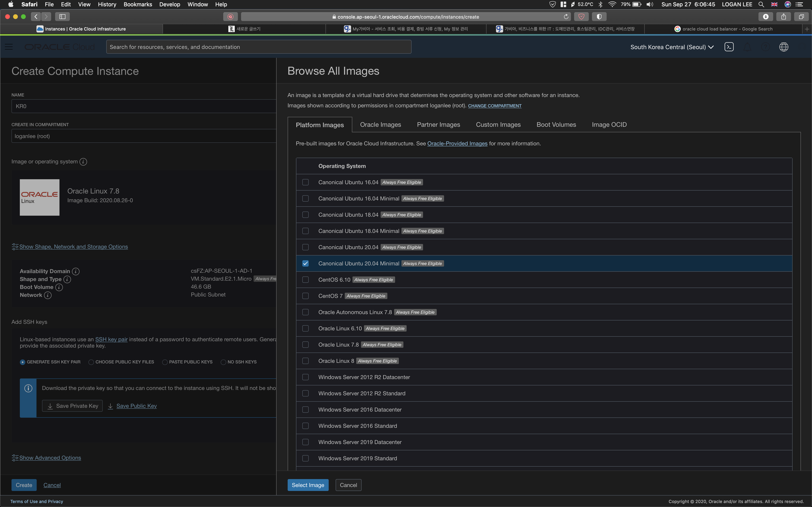Select the CentOS 7 image checkbox
This screenshot has height=507, width=812.
pyautogui.click(x=305, y=296)
